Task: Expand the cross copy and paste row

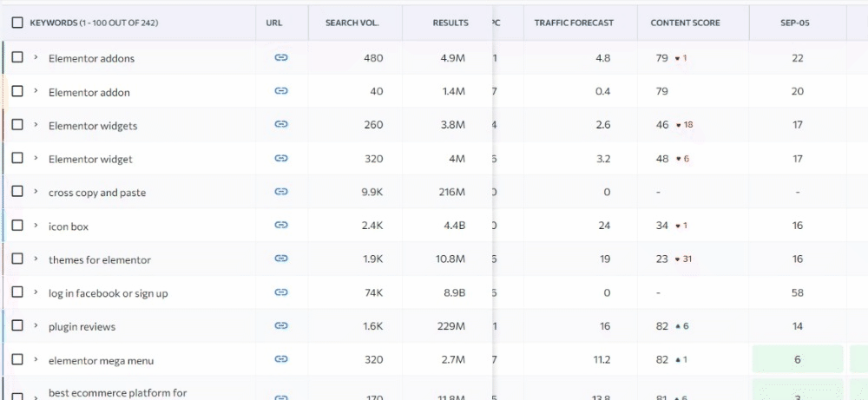Action: point(36,192)
